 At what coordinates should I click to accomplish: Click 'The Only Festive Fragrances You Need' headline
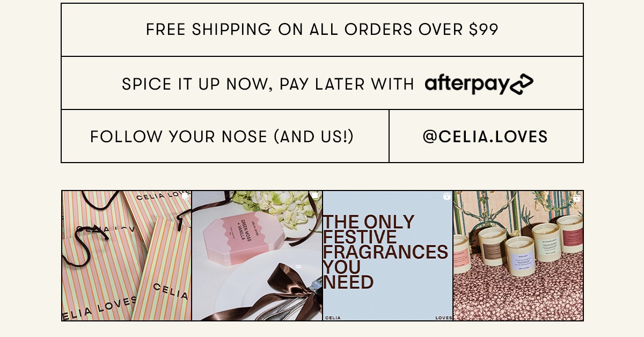385,252
